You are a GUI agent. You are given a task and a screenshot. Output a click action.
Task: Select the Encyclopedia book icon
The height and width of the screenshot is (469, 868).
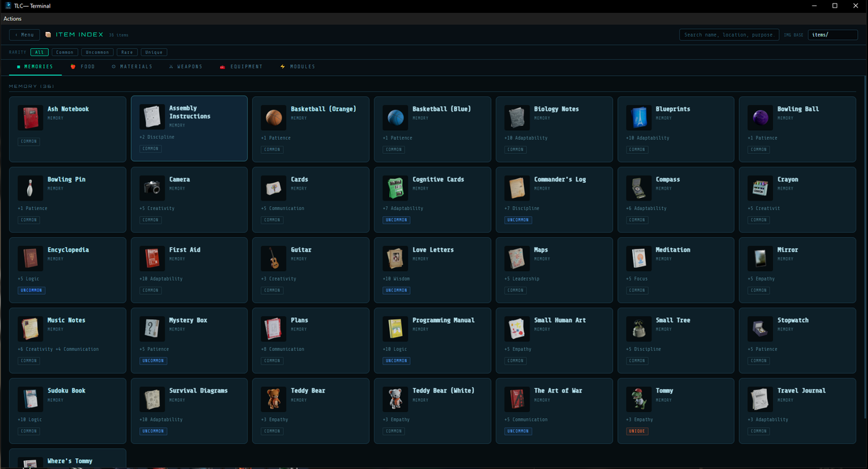30,259
